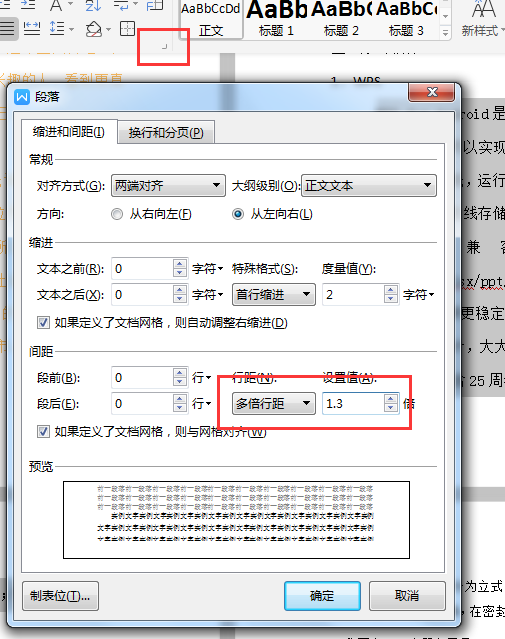Click the paragraph dialog launcher icon

165,46
